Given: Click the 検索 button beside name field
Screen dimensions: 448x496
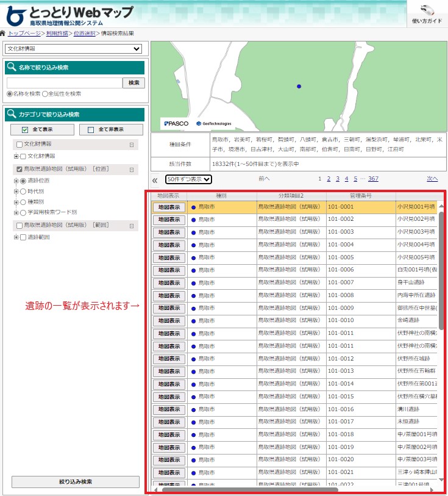Looking at the screenshot, I should (x=133, y=83).
